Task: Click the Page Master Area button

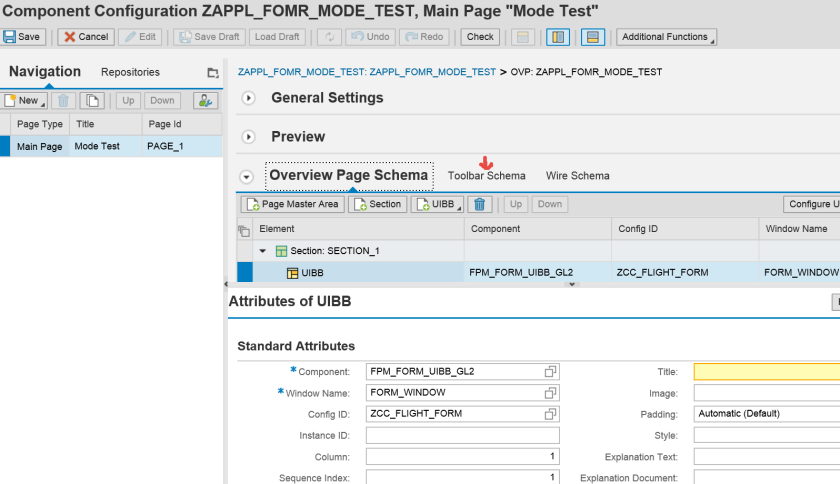Action: [x=293, y=204]
